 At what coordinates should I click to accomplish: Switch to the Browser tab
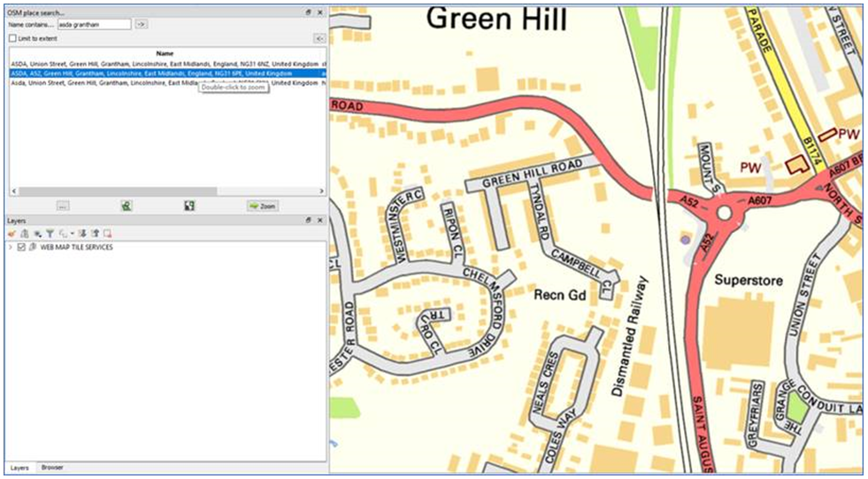(x=52, y=467)
